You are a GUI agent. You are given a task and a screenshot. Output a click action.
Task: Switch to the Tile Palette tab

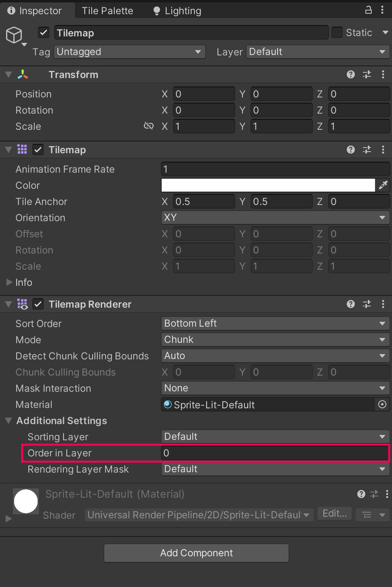tap(107, 11)
